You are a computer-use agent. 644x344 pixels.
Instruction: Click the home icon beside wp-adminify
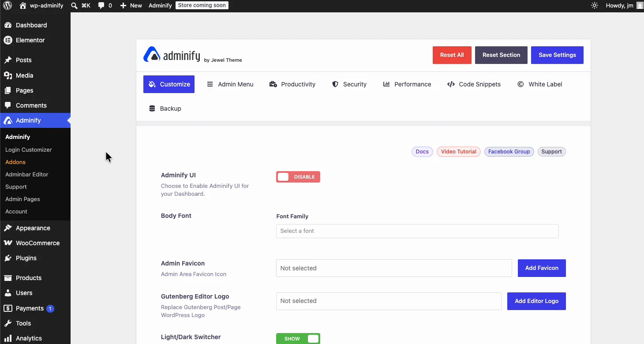point(23,6)
